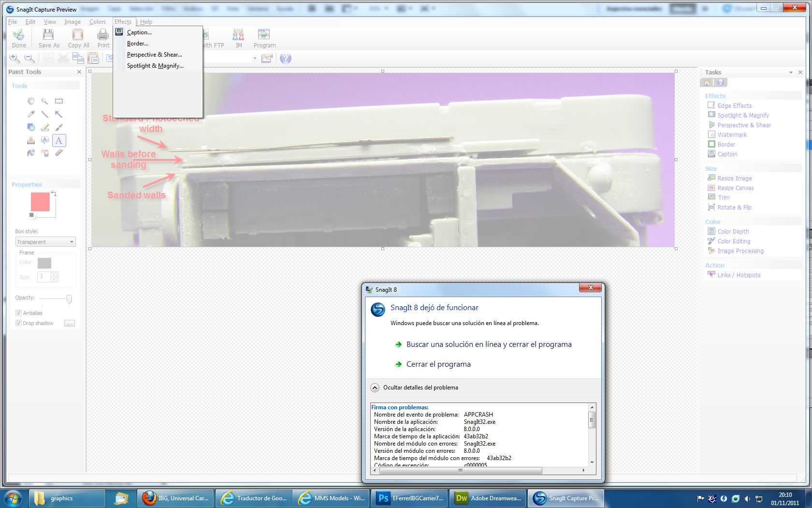Click the pink foreground color swatch
This screenshot has width=812, height=508.
point(40,202)
